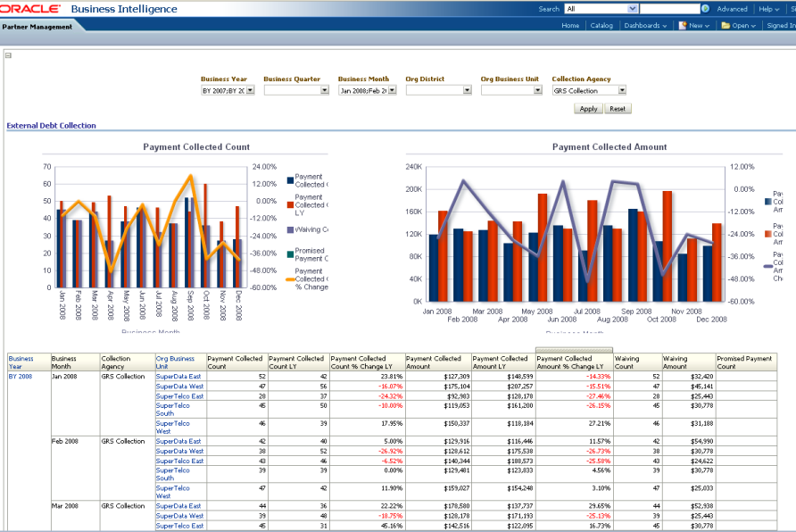Image resolution: width=796 pixels, height=532 pixels.
Task: Click the Org Business Unit column header link
Action: point(175,362)
